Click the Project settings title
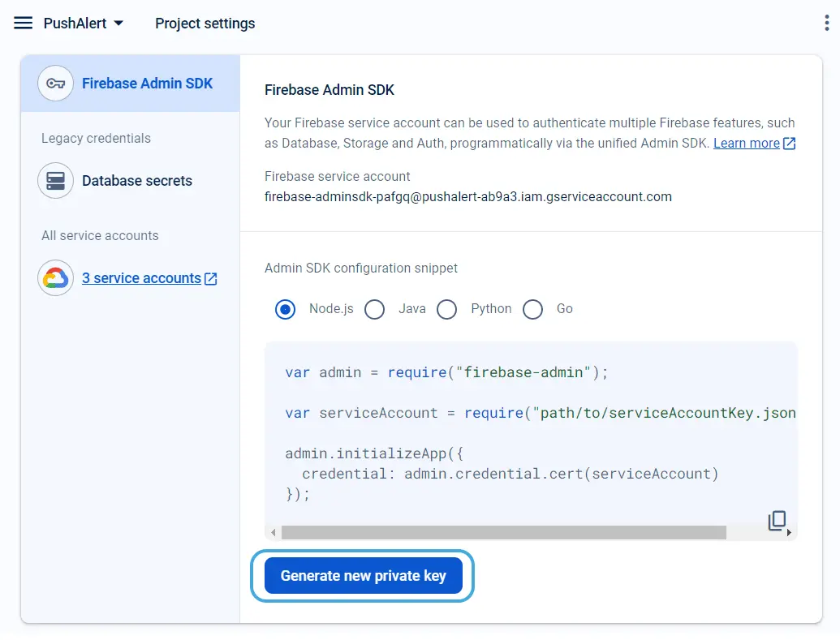The height and width of the screenshot is (640, 840). click(x=205, y=24)
